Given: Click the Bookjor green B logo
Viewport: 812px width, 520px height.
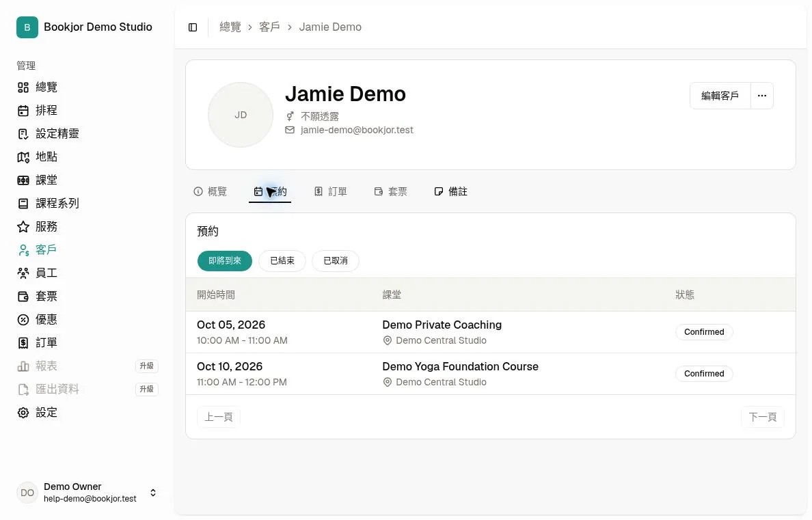Looking at the screenshot, I should pyautogui.click(x=27, y=27).
